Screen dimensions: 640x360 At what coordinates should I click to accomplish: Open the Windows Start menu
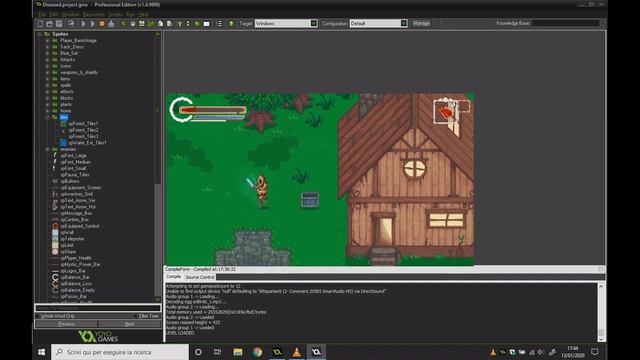41,352
